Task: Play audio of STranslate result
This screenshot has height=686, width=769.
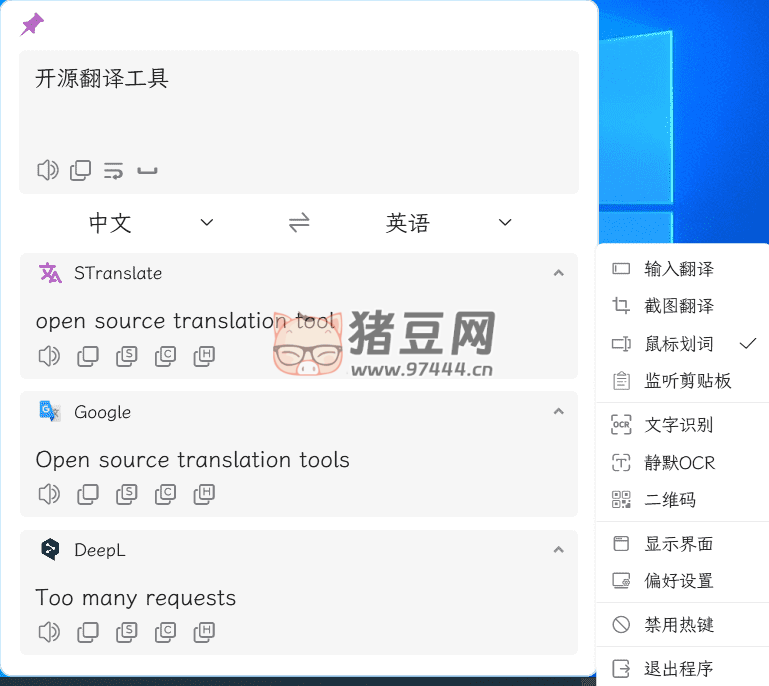Action: click(47, 355)
